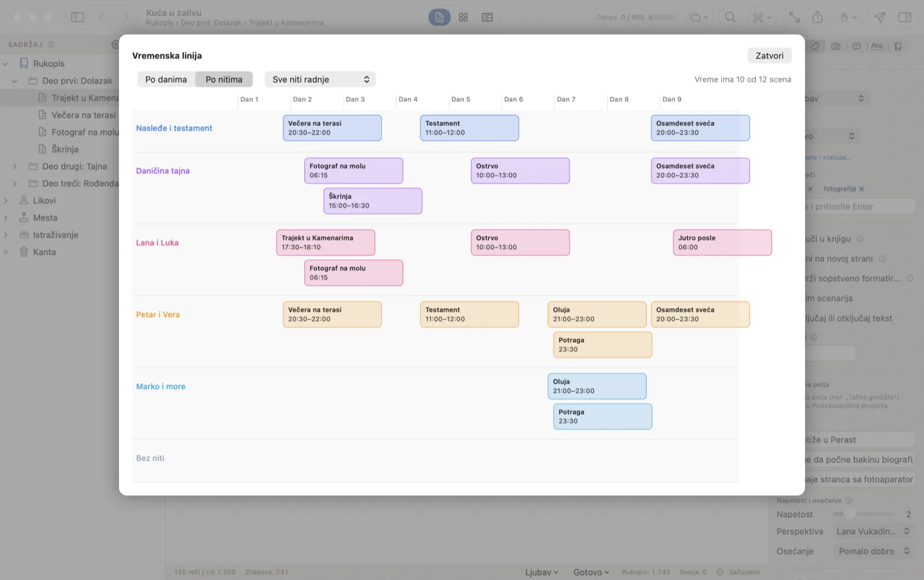Open the Potraga card in Marko i more
The width and height of the screenshot is (924, 580).
tap(602, 416)
